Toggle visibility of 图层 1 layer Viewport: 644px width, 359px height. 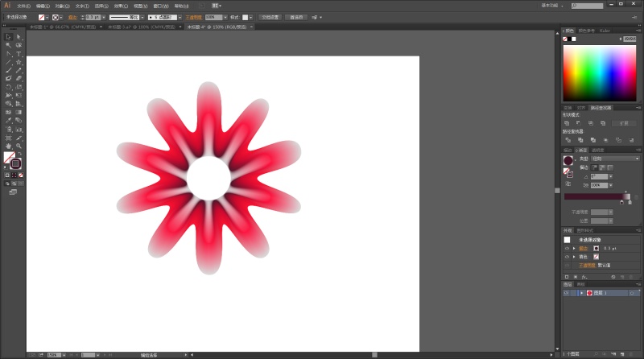point(567,293)
